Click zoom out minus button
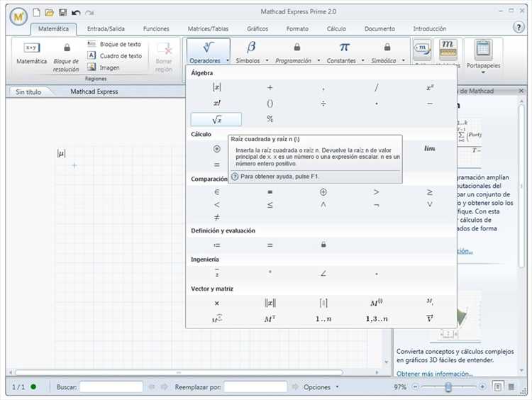The image size is (532, 400). tap(415, 387)
